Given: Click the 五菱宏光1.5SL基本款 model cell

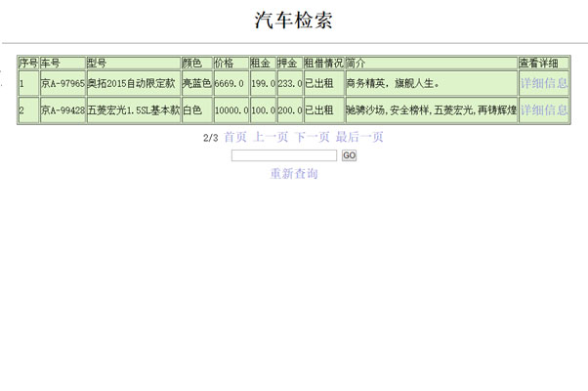Looking at the screenshot, I should click(x=133, y=110).
